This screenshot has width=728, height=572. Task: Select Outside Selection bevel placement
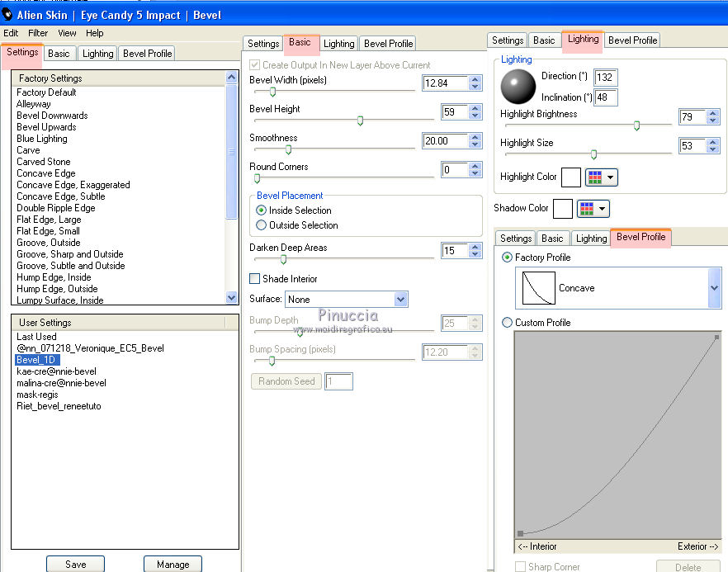tap(262, 225)
